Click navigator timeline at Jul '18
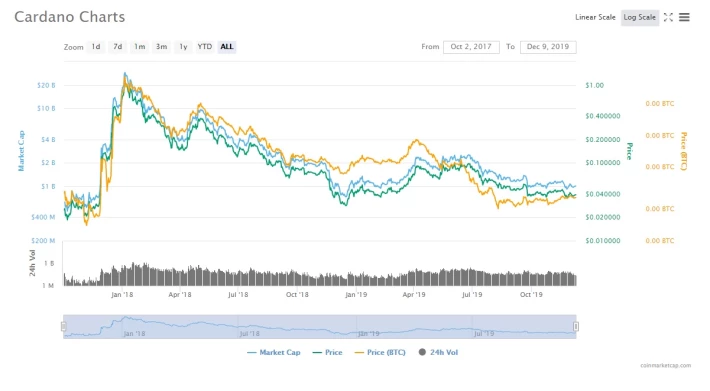Screen dimensions: 710x391 click(x=249, y=334)
